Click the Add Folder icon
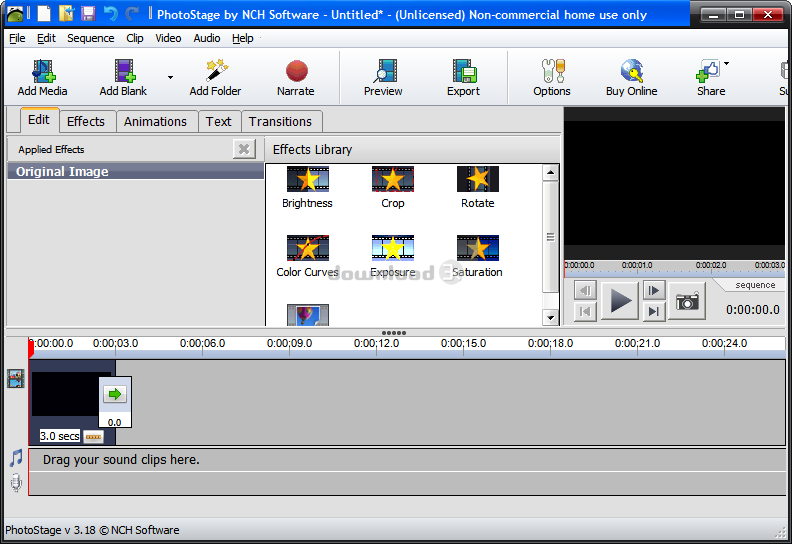This screenshot has width=792, height=544. point(215,72)
